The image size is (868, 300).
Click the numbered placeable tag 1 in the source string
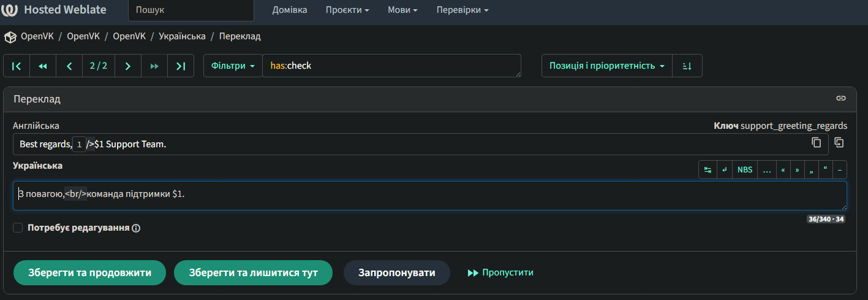point(79,145)
